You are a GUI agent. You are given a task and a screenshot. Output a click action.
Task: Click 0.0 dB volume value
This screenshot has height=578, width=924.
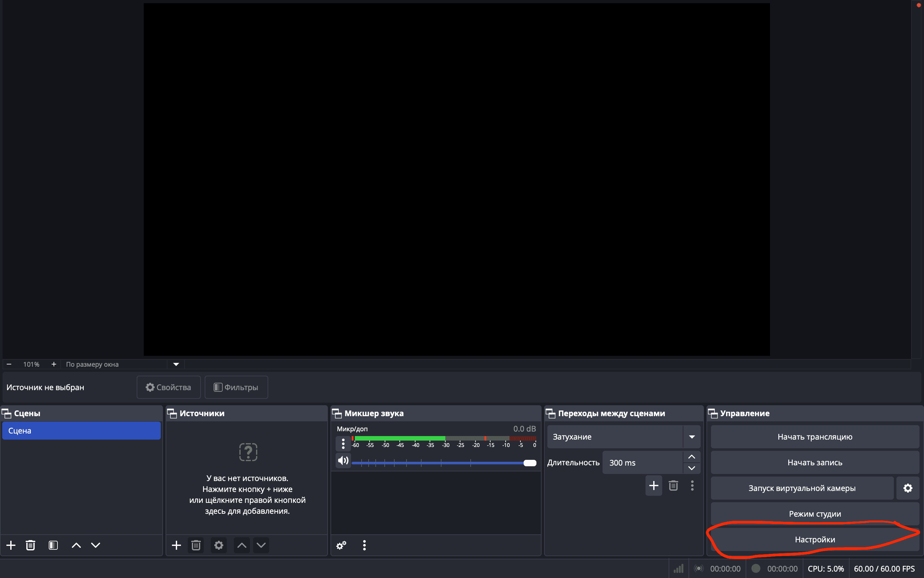click(524, 429)
